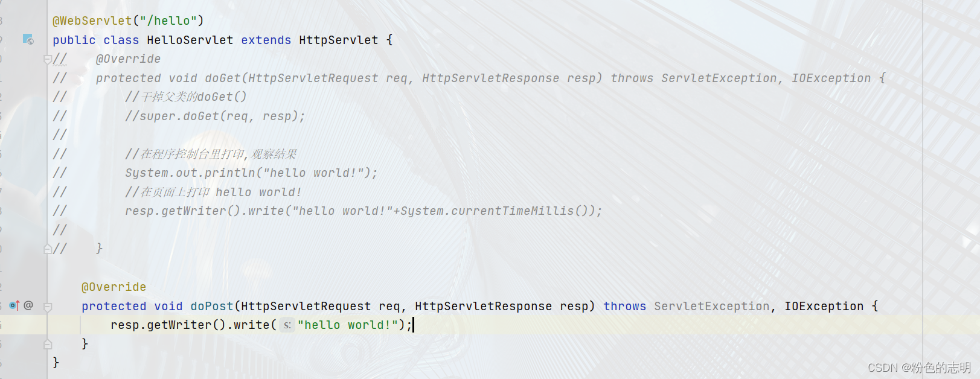980x379 pixels.
Task: Click the "hello world!" string in doPost
Action: click(x=348, y=325)
